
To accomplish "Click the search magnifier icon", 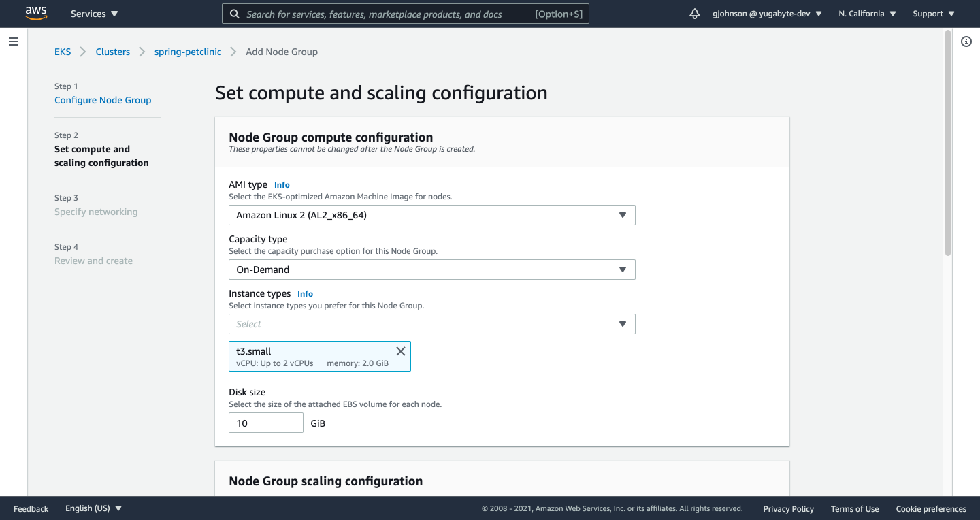I will (234, 14).
